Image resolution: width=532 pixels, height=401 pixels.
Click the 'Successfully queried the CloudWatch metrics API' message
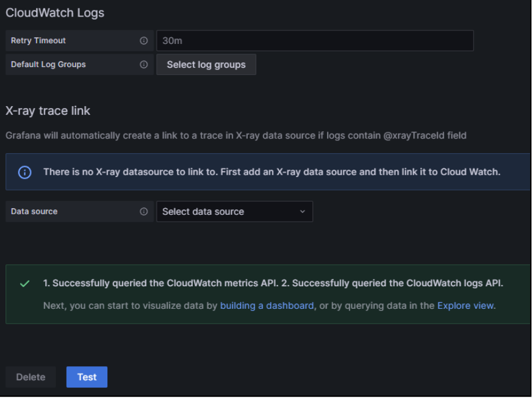(x=273, y=283)
